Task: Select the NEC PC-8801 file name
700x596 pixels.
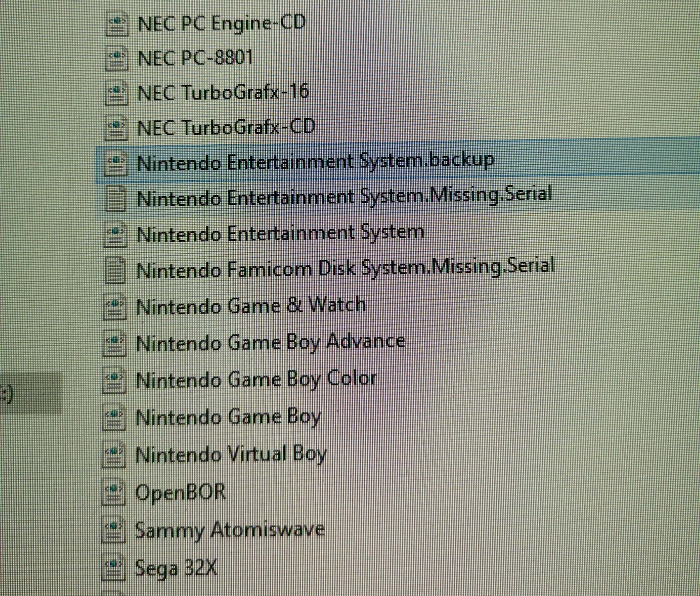Action: (195, 58)
